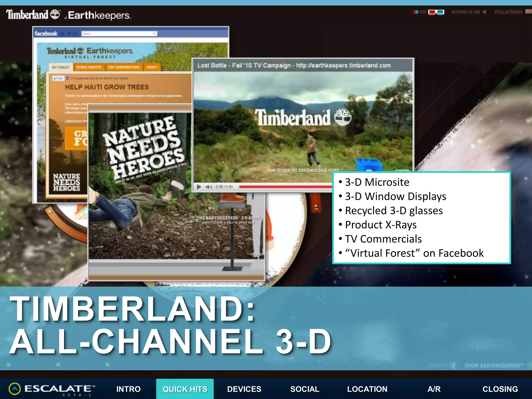Click the Facebook search magnifier icon
Viewport: 532px width, 399px height.
coord(154,34)
